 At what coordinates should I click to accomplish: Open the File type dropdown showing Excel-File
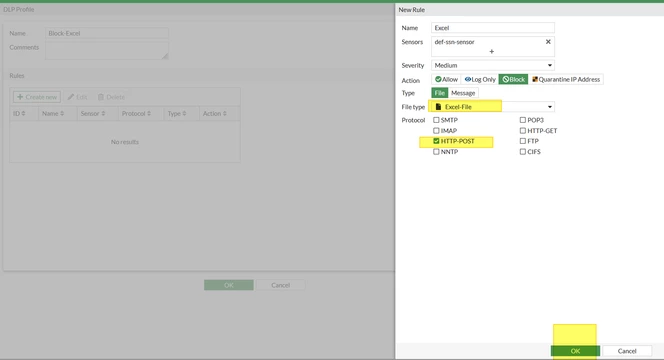pos(493,107)
